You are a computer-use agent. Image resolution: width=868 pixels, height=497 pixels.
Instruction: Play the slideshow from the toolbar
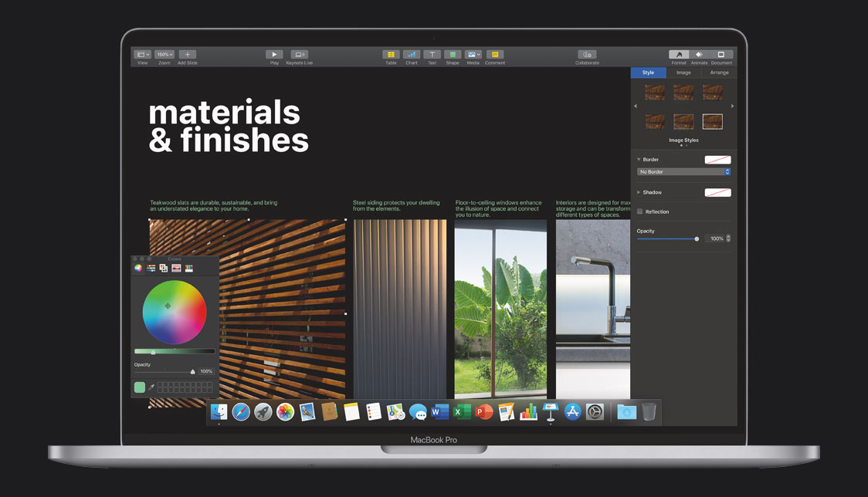[x=274, y=54]
